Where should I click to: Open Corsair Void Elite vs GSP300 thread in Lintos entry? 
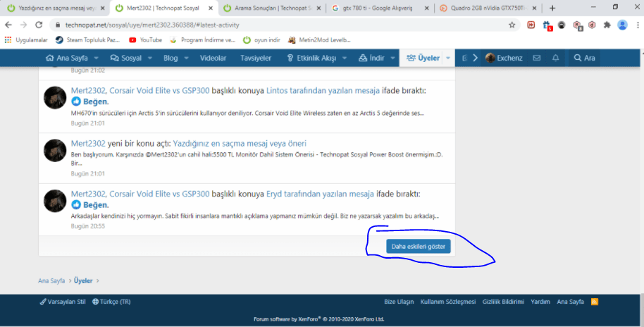[159, 90]
